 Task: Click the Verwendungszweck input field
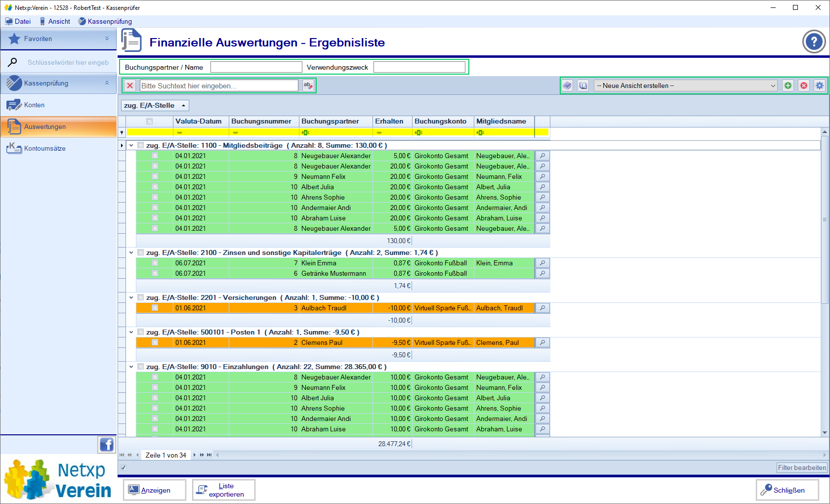point(419,67)
